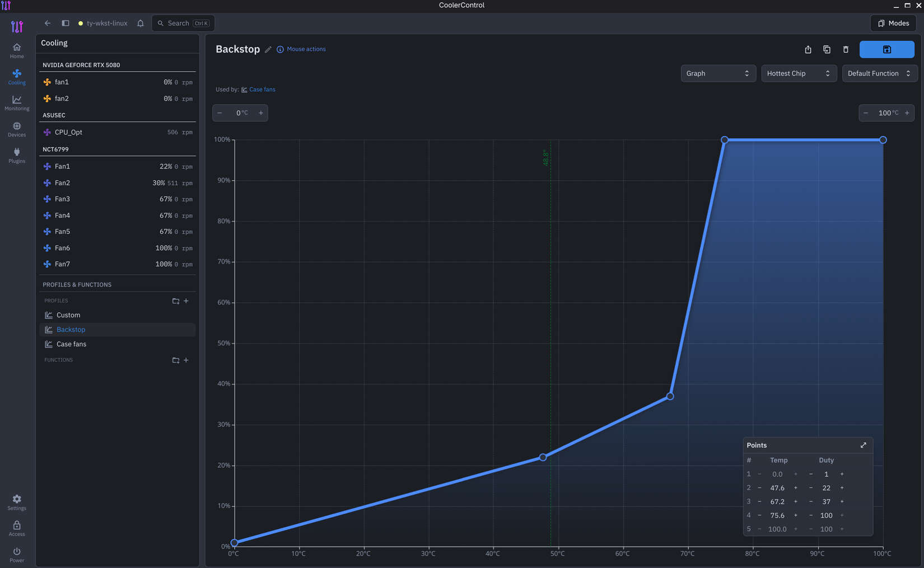Follow the Case fans link

pos(262,90)
